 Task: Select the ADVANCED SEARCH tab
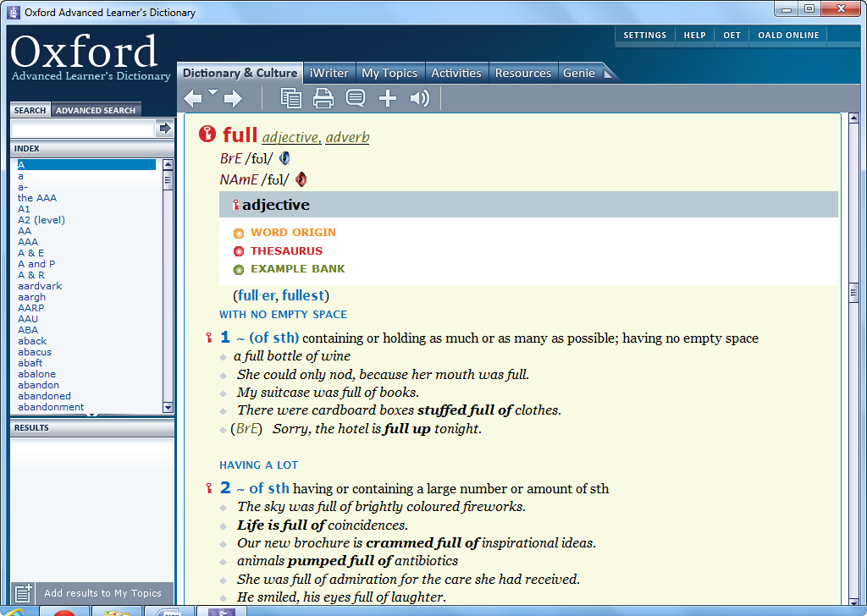pyautogui.click(x=96, y=110)
